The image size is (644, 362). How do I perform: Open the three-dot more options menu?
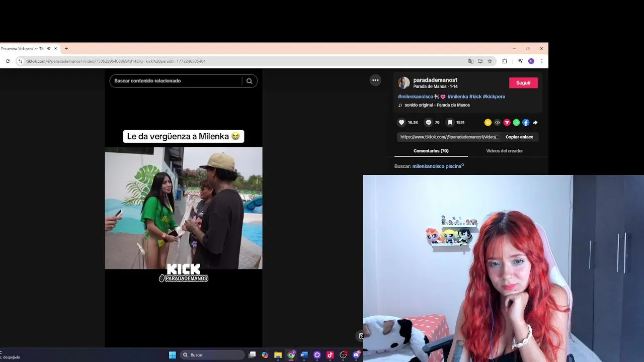click(375, 80)
